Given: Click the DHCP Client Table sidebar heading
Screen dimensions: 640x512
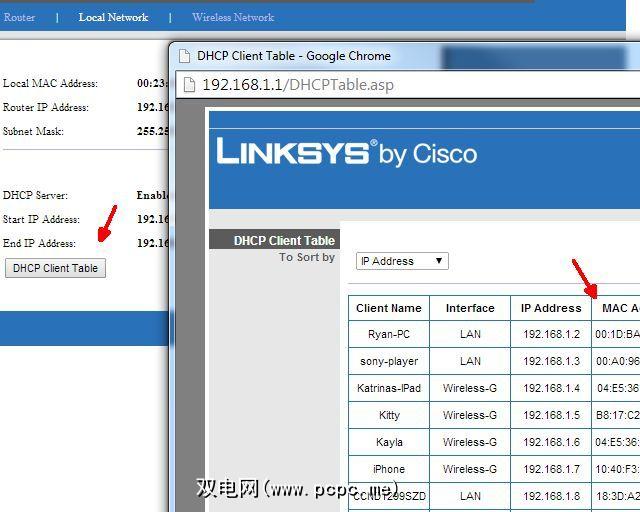Looking at the screenshot, I should click(x=284, y=240).
